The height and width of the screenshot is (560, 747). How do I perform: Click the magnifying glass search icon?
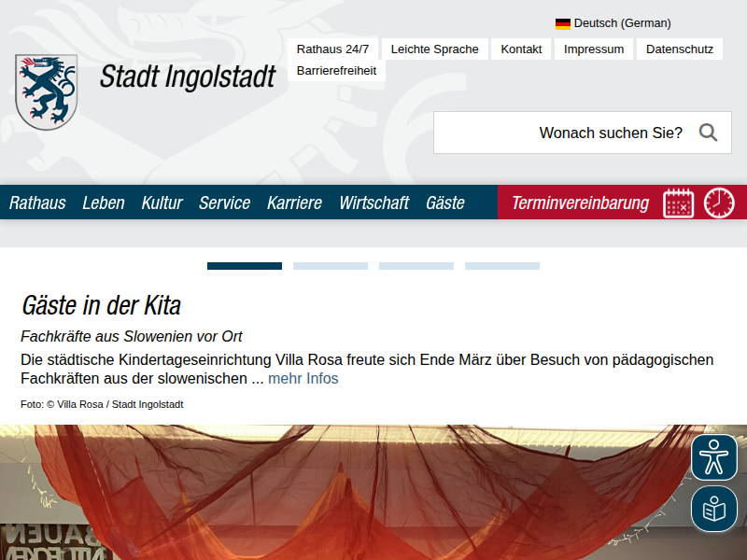point(708,133)
